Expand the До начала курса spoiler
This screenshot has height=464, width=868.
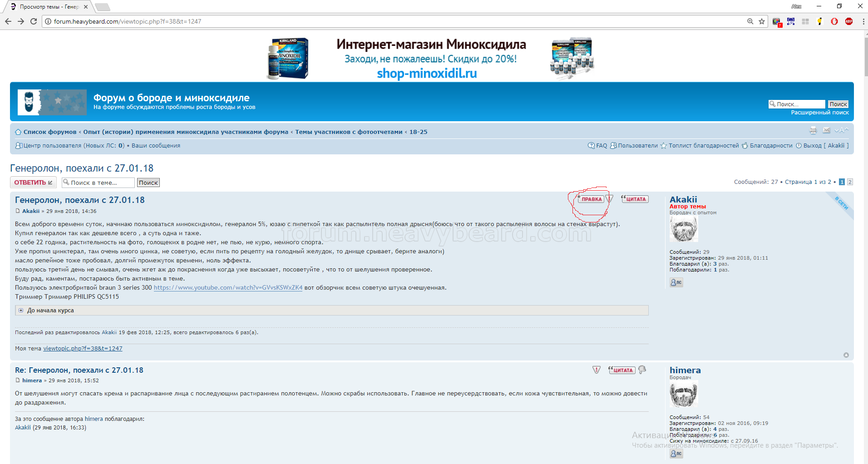pyautogui.click(x=331, y=311)
